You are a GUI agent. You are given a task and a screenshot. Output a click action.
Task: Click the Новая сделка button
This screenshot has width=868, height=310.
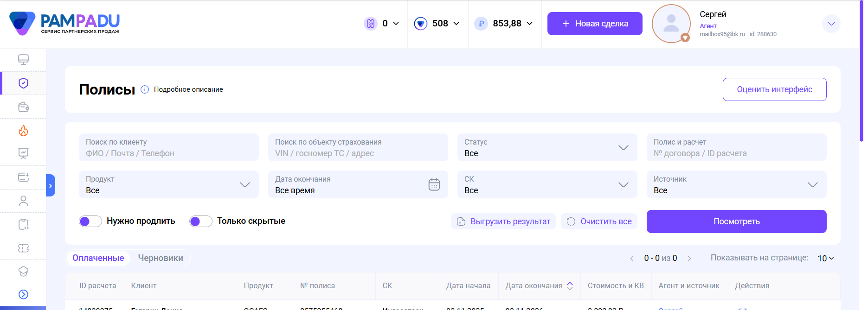[x=595, y=24]
